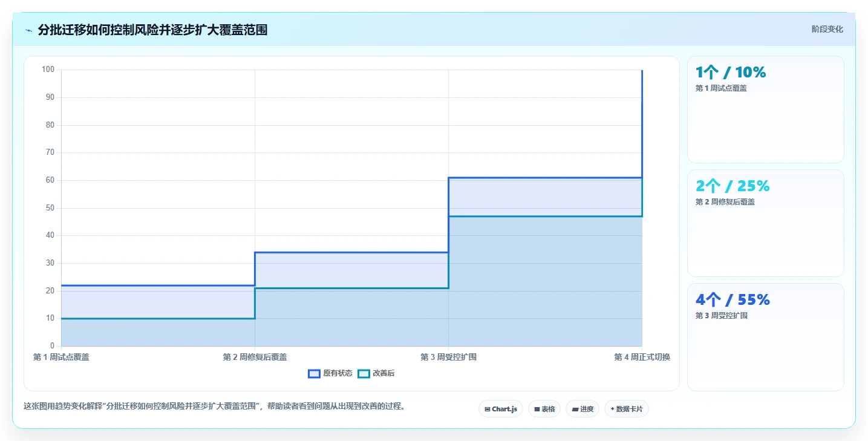Select the 数据卡片 tag chip
This screenshot has width=868, height=441.
[x=627, y=409]
